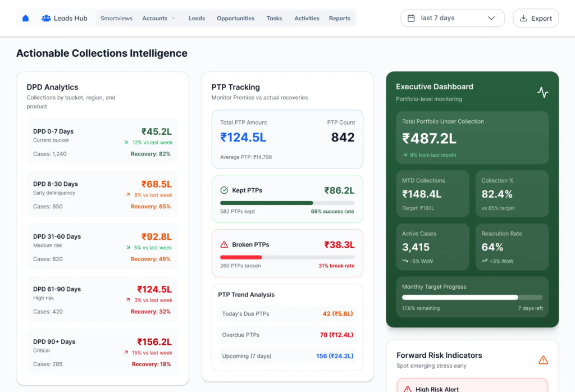This screenshot has height=392, width=575.
Task: Click the ₹124.5L Total PTP Amount value
Action: tap(243, 137)
